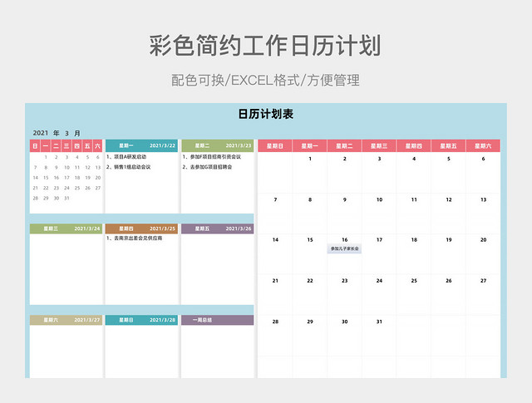
Task: Click 星期日 column header of large month grid
Action: 275,146
